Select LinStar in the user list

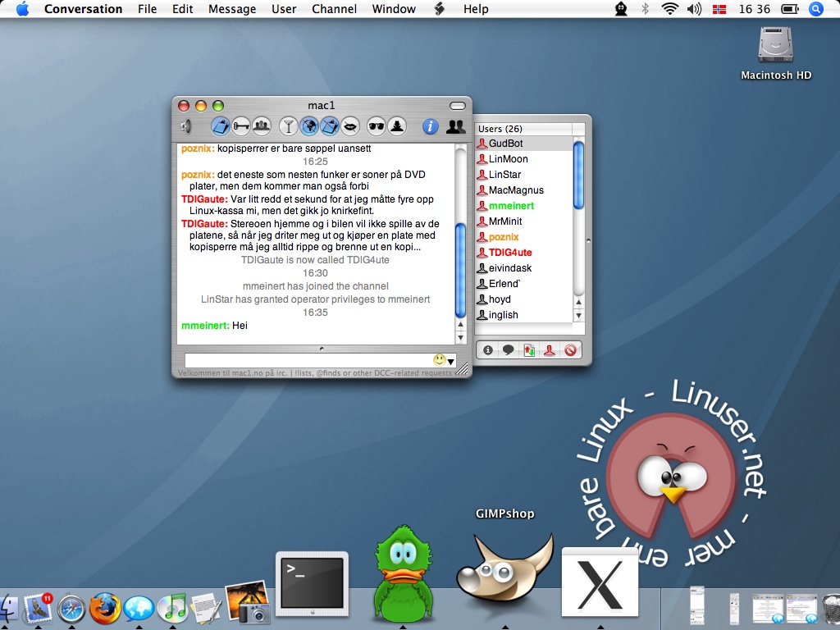[x=524, y=174]
